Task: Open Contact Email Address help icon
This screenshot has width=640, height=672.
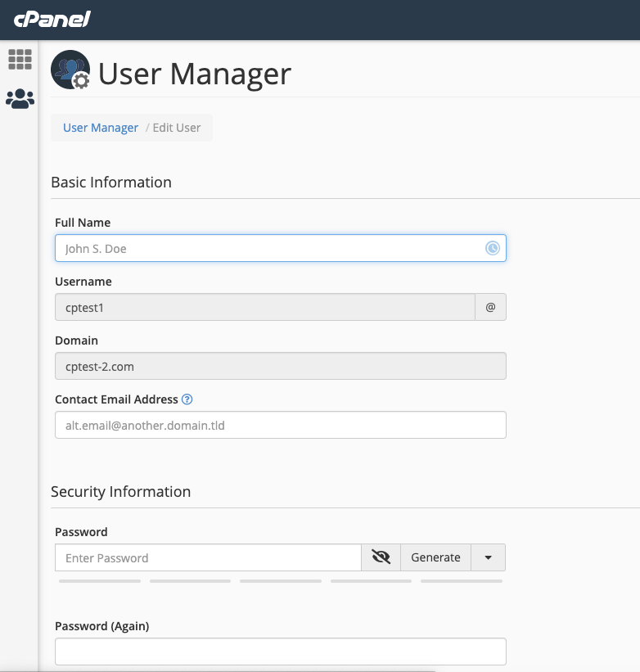Action: (187, 399)
